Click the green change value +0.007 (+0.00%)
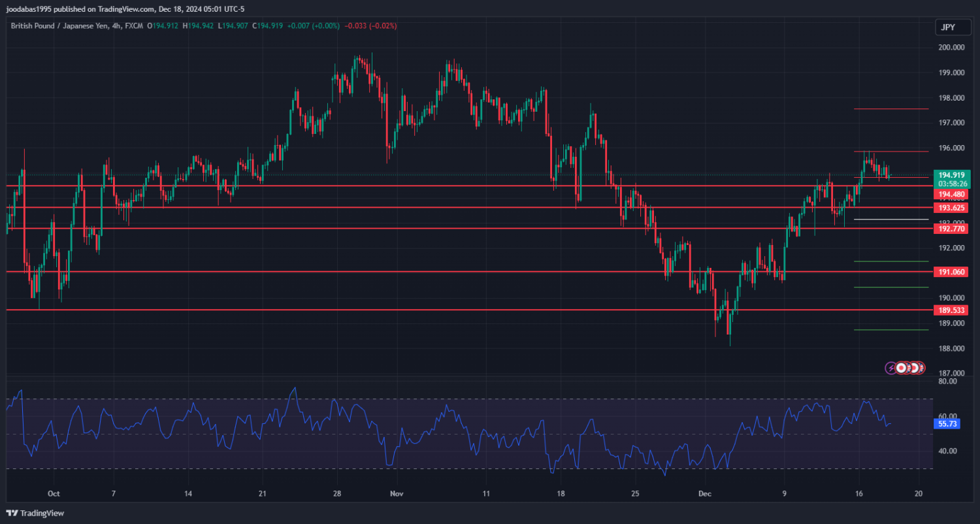980x524 pixels. (314, 26)
